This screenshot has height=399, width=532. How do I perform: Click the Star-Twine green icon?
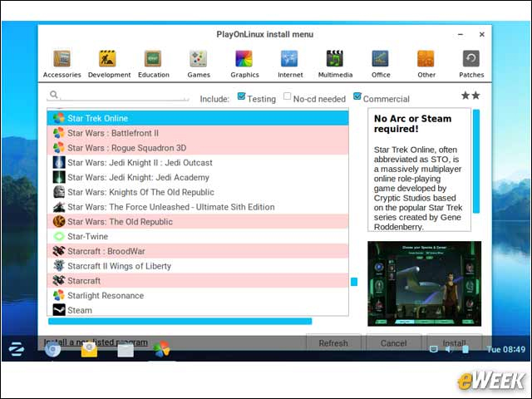tap(59, 236)
